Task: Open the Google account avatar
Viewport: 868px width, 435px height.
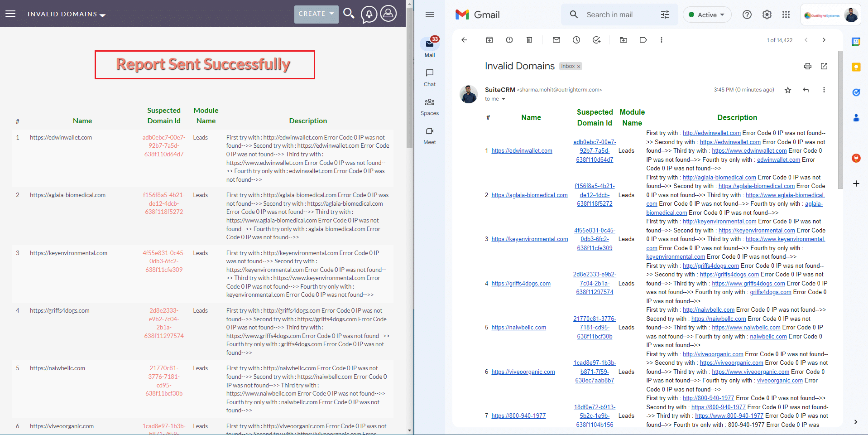Action: click(851, 15)
